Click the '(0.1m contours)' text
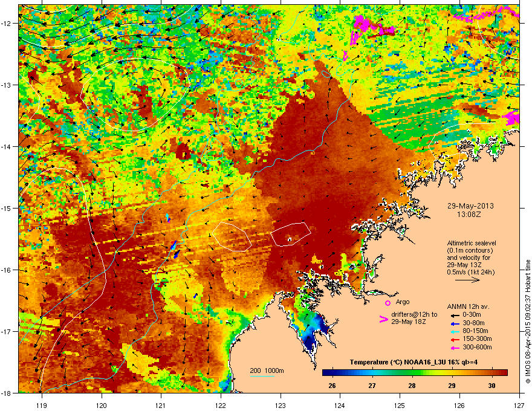This screenshot has width=532, height=411. (470, 251)
